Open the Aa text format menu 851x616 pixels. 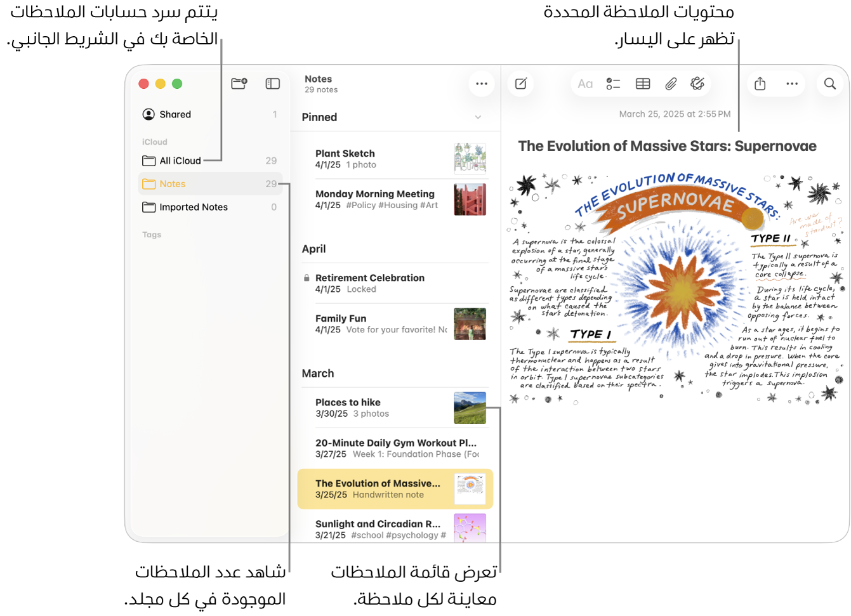point(585,84)
